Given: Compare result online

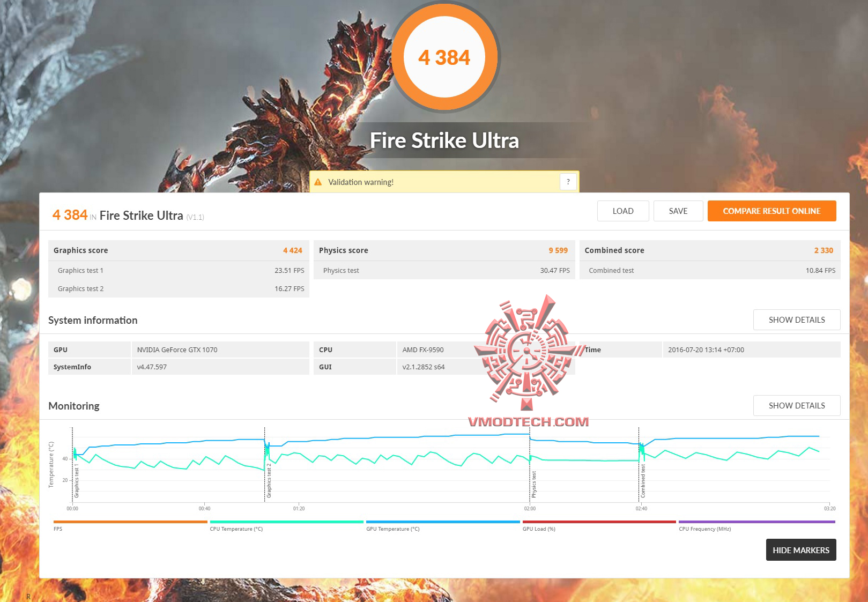Looking at the screenshot, I should pos(772,211).
